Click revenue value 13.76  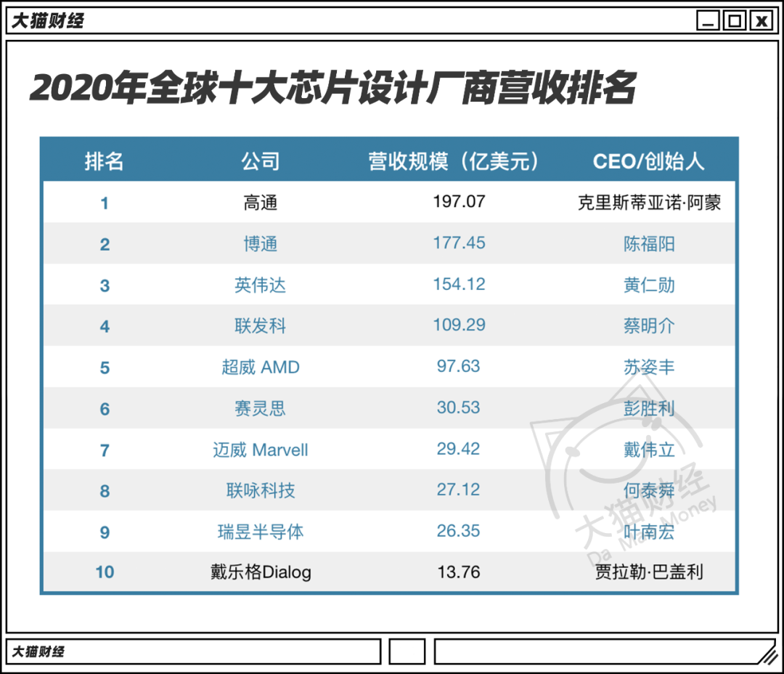tap(459, 572)
